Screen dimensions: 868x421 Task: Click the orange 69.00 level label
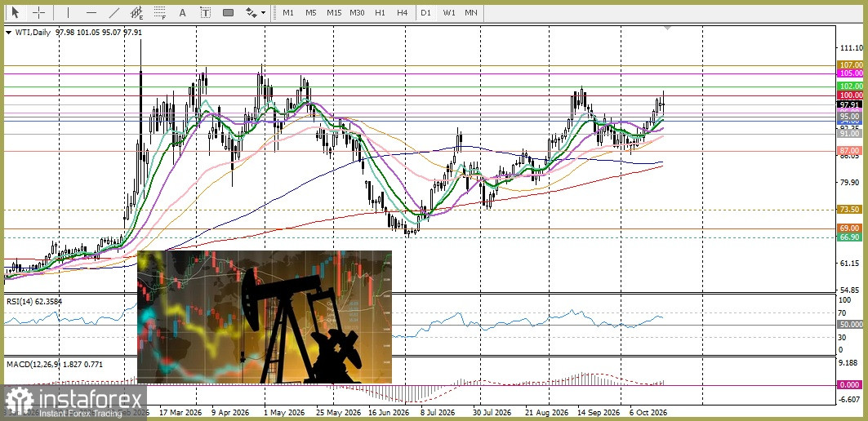click(850, 228)
